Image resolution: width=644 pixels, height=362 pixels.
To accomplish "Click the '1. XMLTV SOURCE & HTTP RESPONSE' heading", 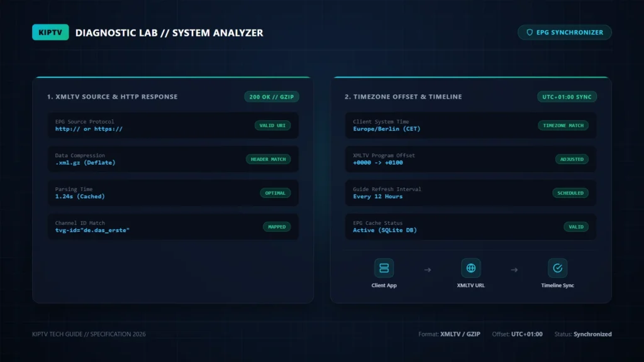I will pos(112,97).
